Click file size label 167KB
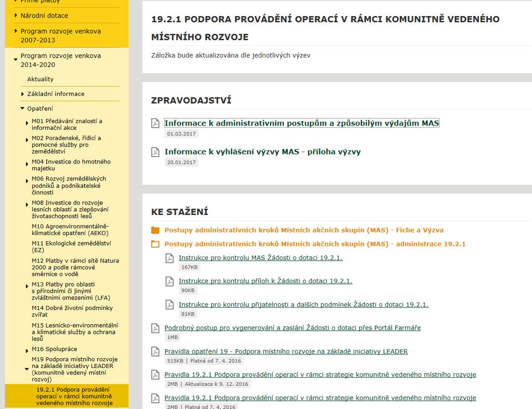Screen dimensions: 532x409 (189, 267)
